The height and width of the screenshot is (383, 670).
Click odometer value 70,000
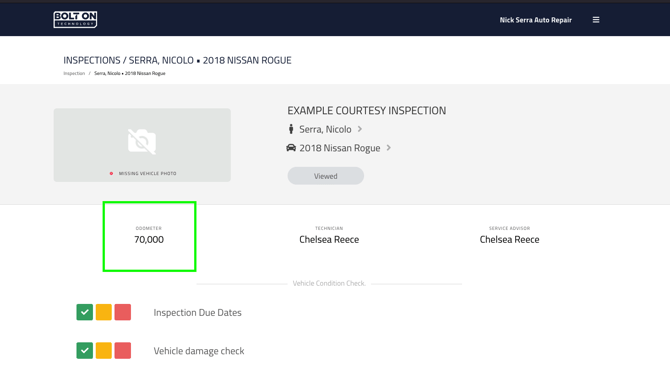click(149, 240)
